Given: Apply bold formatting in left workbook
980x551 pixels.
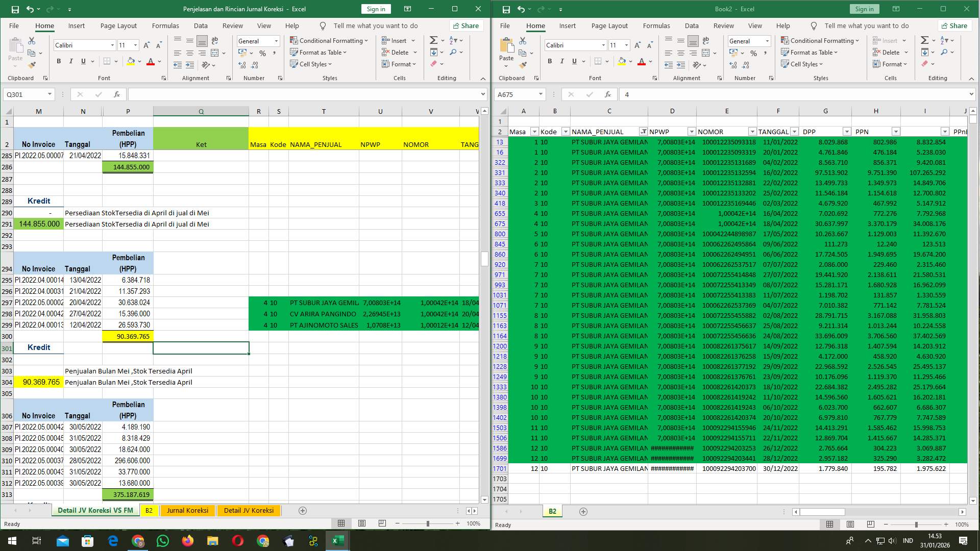Looking at the screenshot, I should [58, 61].
